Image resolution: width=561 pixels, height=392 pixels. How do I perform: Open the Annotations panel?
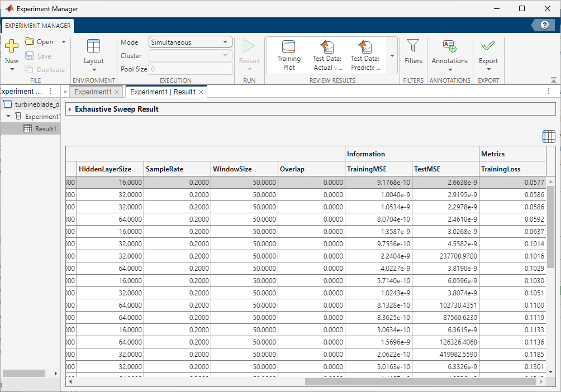click(x=449, y=54)
